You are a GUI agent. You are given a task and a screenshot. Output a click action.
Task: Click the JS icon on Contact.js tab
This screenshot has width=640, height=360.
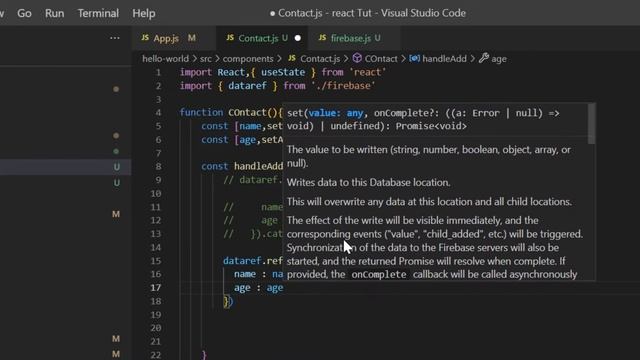pos(230,38)
